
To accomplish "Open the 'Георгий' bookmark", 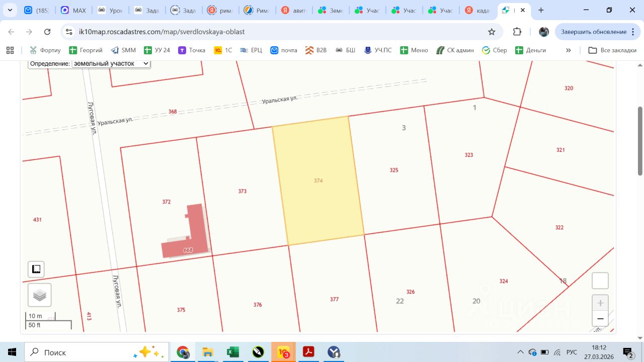I will point(86,50).
